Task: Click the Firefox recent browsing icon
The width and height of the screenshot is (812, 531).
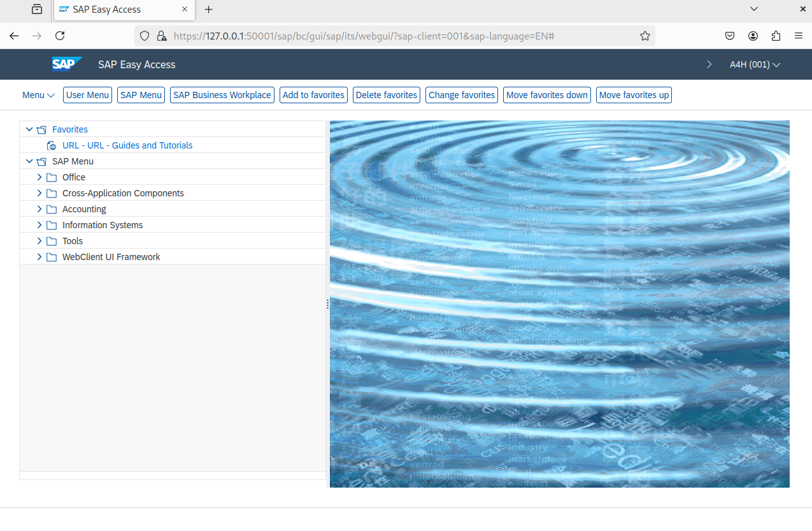Action: pos(37,10)
